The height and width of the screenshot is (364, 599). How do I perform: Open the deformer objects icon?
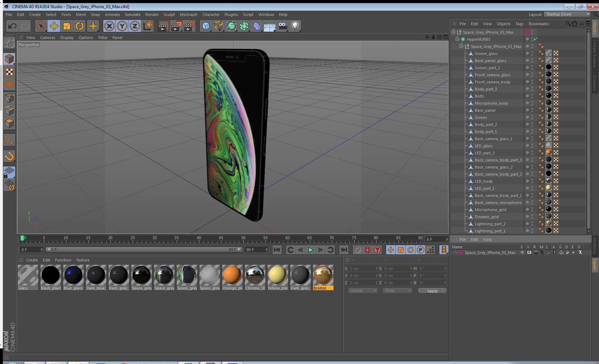click(x=257, y=26)
